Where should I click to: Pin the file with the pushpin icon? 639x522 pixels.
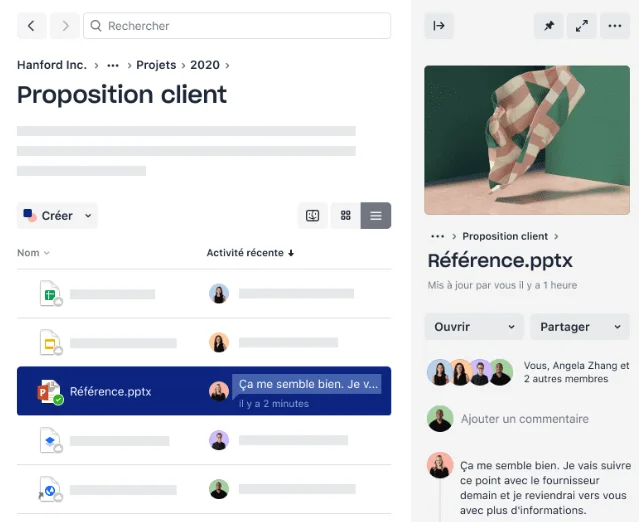coord(549,26)
